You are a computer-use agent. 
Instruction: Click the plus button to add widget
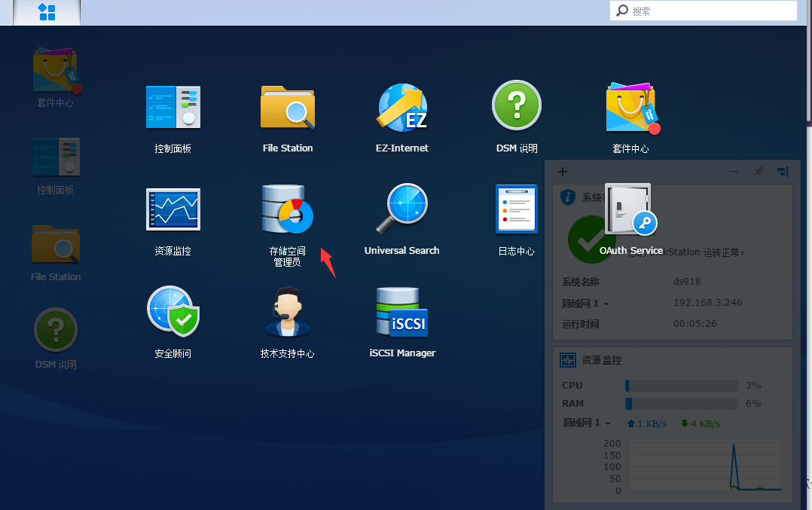click(562, 172)
